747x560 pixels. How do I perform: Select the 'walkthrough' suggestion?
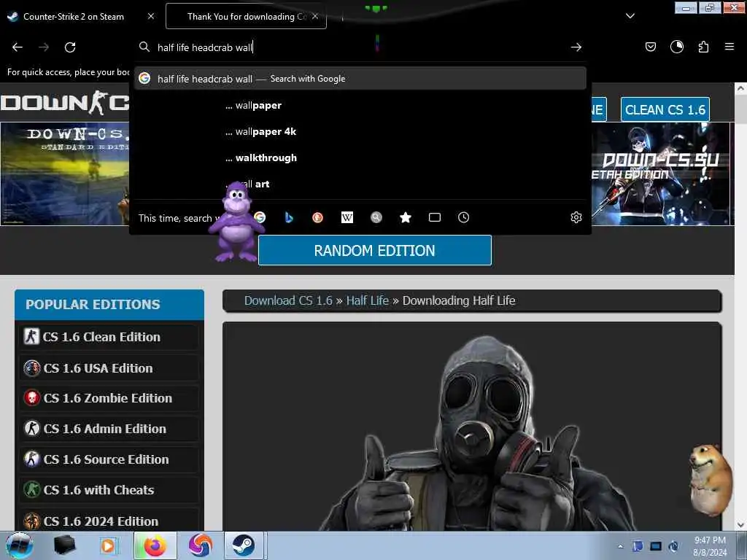tap(360, 158)
